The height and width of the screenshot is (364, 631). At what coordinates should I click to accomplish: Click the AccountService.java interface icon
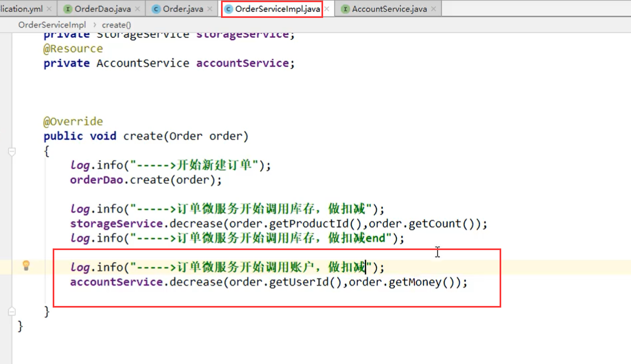click(345, 9)
